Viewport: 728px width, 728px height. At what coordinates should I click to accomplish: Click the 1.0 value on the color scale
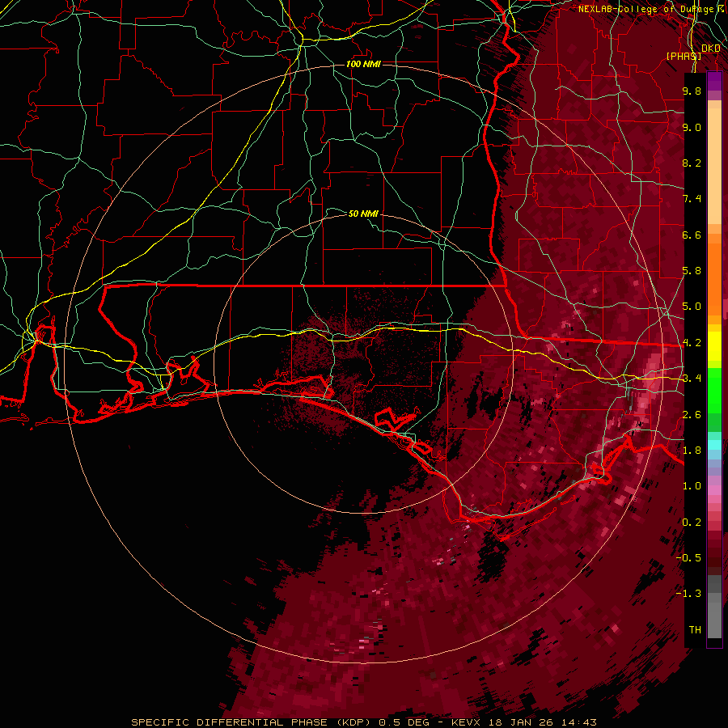coord(692,486)
